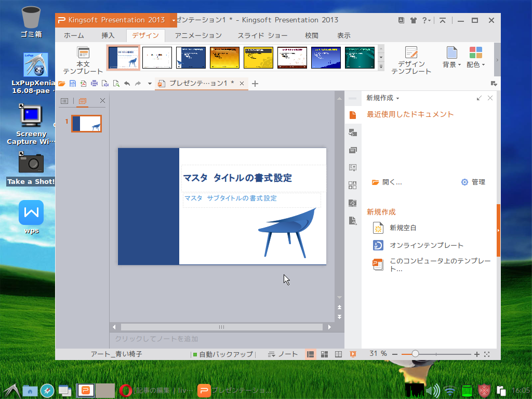Expand the quick access toolbar dropdown arrow
This screenshot has height=399, width=532.
[150, 84]
